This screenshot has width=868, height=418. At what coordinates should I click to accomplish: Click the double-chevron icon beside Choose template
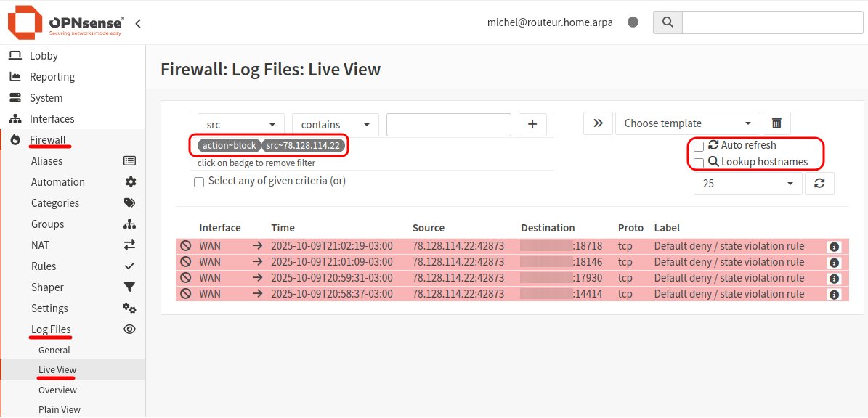[x=598, y=123]
